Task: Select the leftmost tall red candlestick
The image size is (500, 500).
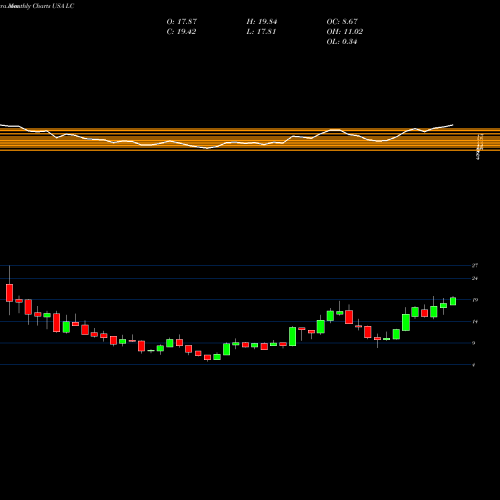Action: point(9,293)
